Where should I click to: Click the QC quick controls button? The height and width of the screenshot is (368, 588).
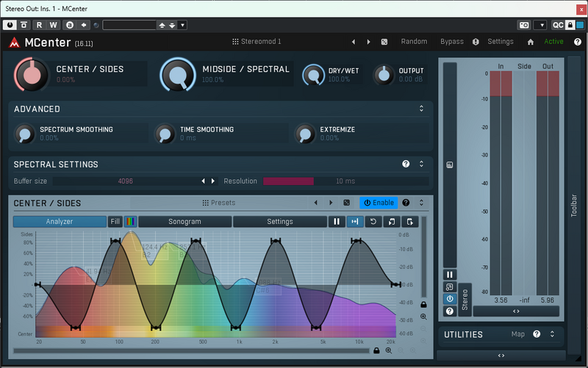pyautogui.click(x=558, y=25)
